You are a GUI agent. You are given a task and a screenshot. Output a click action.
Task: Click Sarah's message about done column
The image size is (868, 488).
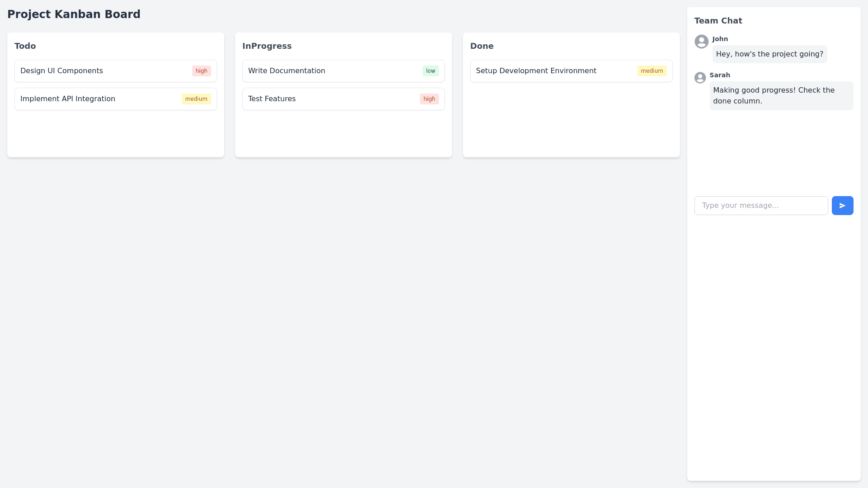[781, 96]
